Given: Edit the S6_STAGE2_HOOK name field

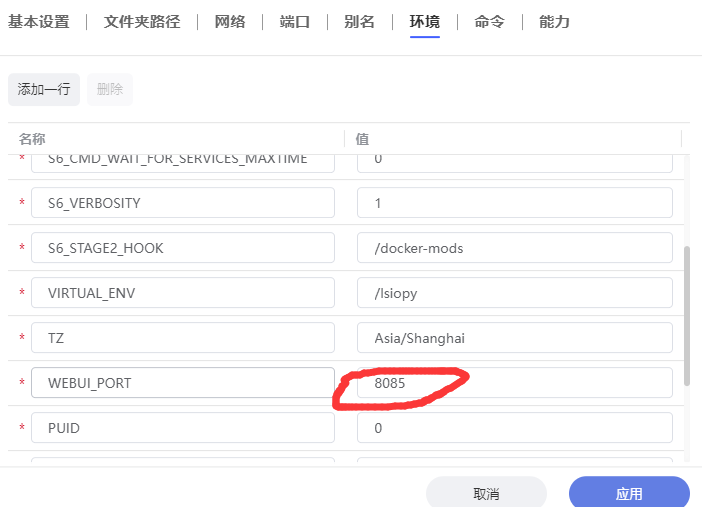Looking at the screenshot, I should coord(182,248).
